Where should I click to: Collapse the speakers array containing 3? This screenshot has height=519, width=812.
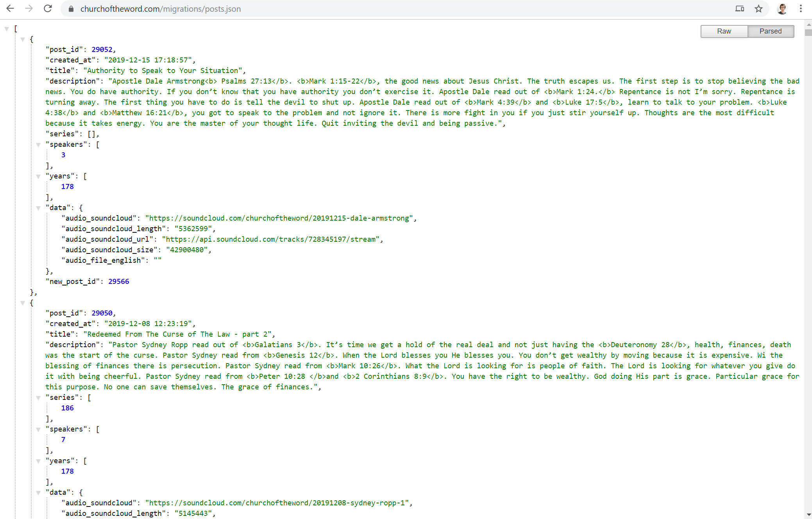click(x=38, y=145)
